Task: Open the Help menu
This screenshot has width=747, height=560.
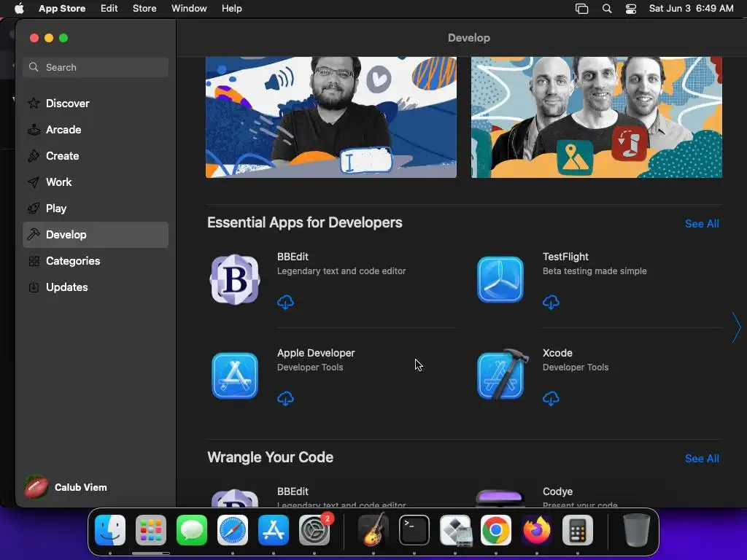Action: pos(231,9)
